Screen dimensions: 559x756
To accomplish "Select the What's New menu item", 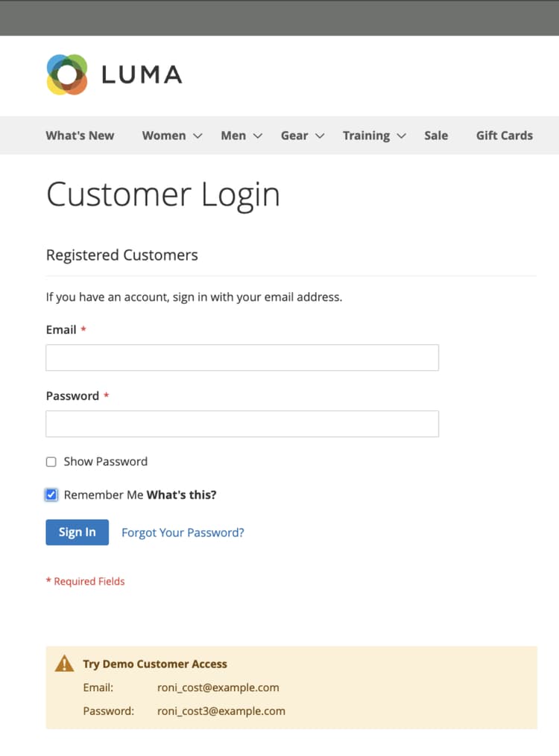I will tap(80, 136).
